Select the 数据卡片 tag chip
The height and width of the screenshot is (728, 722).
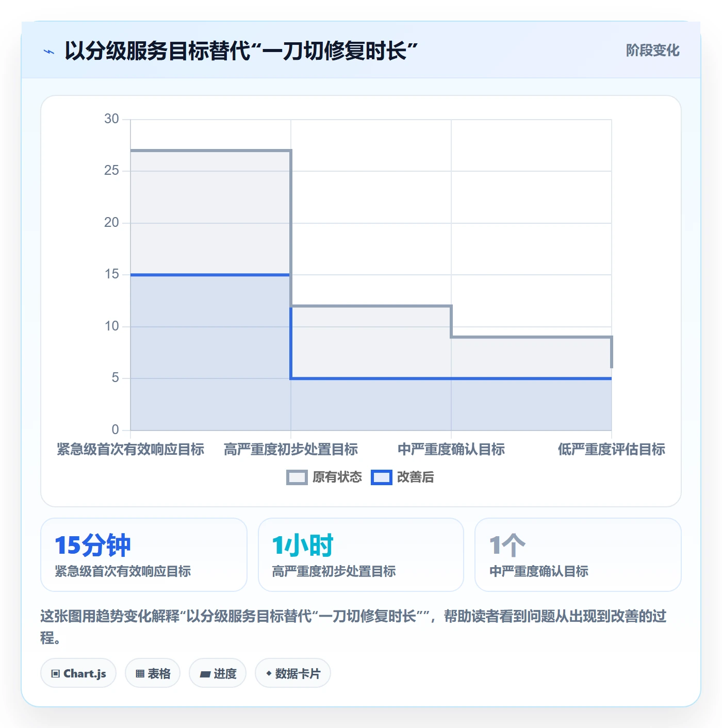(x=293, y=673)
